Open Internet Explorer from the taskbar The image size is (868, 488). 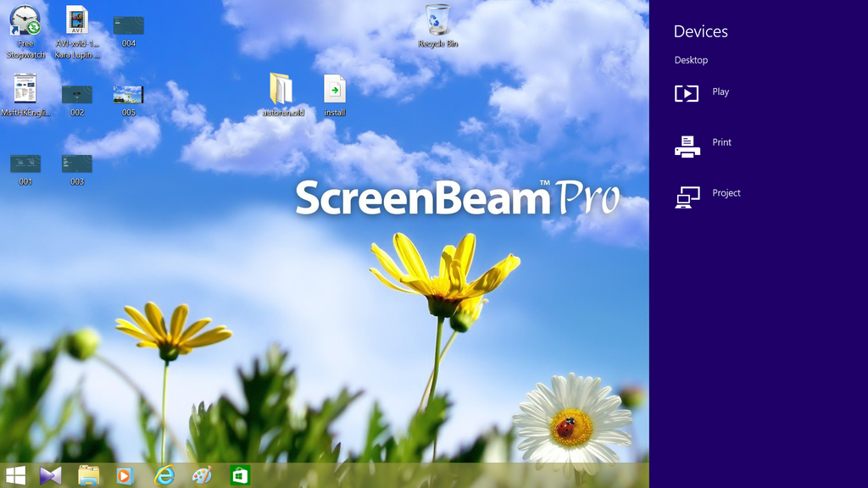(164, 475)
